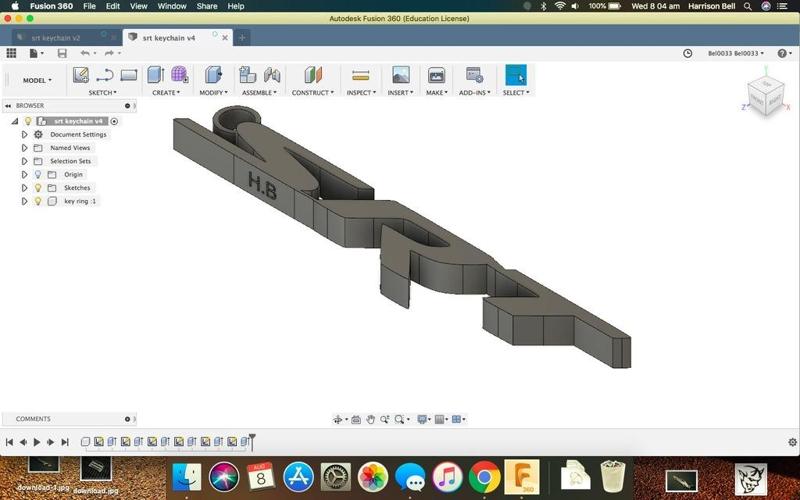Image resolution: width=800 pixels, height=500 pixels.
Task: Select the srt keychain v4 tab
Action: click(169, 38)
